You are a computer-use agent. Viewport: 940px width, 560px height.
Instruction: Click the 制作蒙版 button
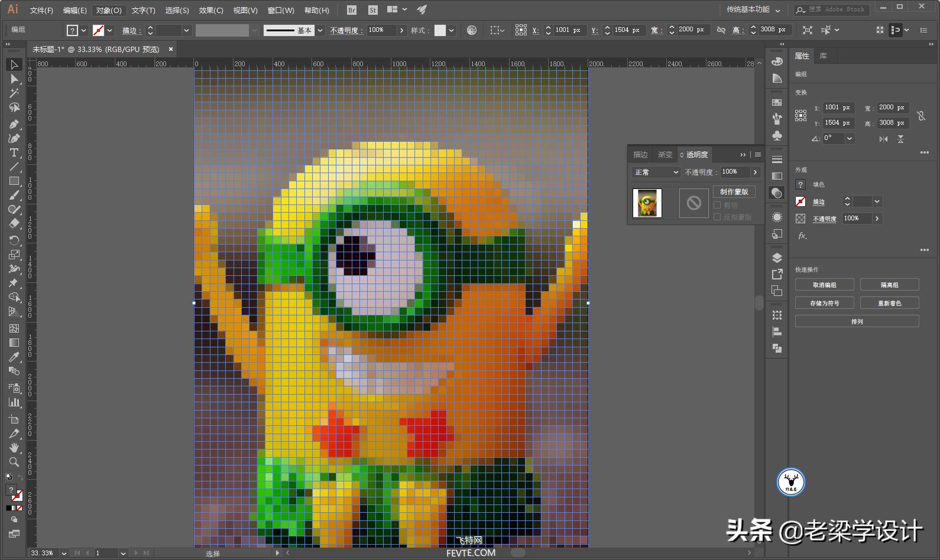tap(734, 192)
